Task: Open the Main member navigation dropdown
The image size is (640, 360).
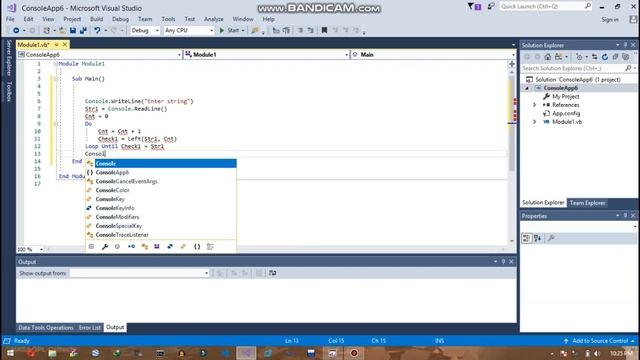Action: [x=433, y=54]
